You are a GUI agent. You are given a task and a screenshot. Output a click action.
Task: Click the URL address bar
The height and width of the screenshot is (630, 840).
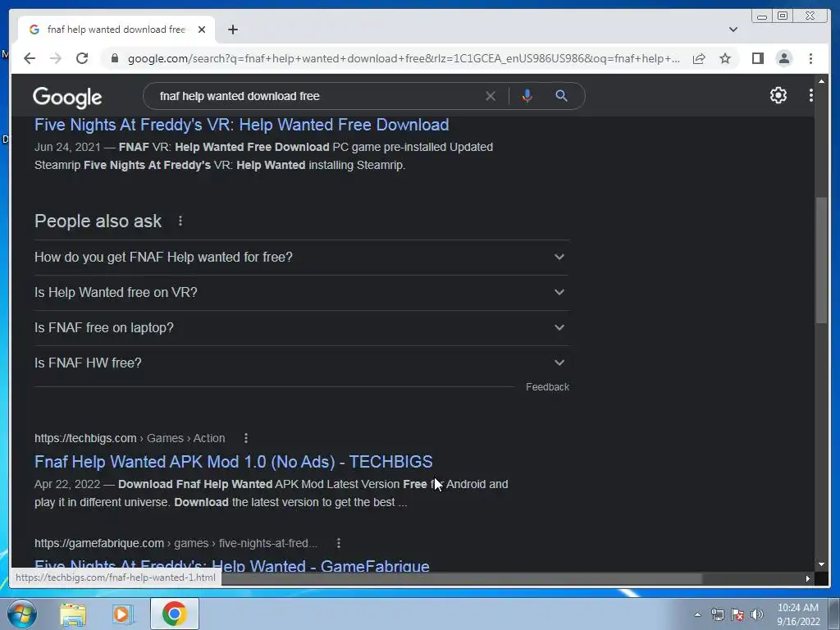pyautogui.click(x=404, y=58)
